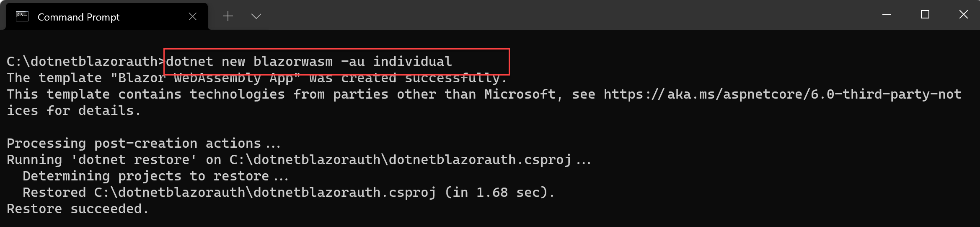This screenshot has width=980, height=227.
Task: Open a new terminal tab
Action: pos(228,16)
